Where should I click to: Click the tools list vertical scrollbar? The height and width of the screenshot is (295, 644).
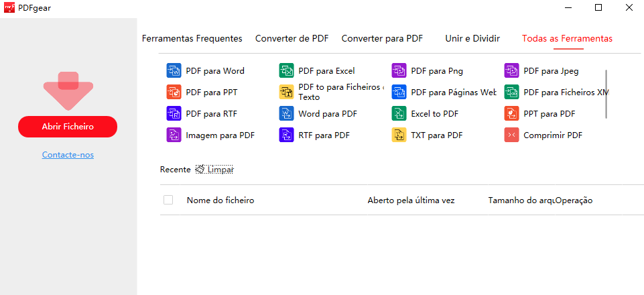(x=606, y=95)
